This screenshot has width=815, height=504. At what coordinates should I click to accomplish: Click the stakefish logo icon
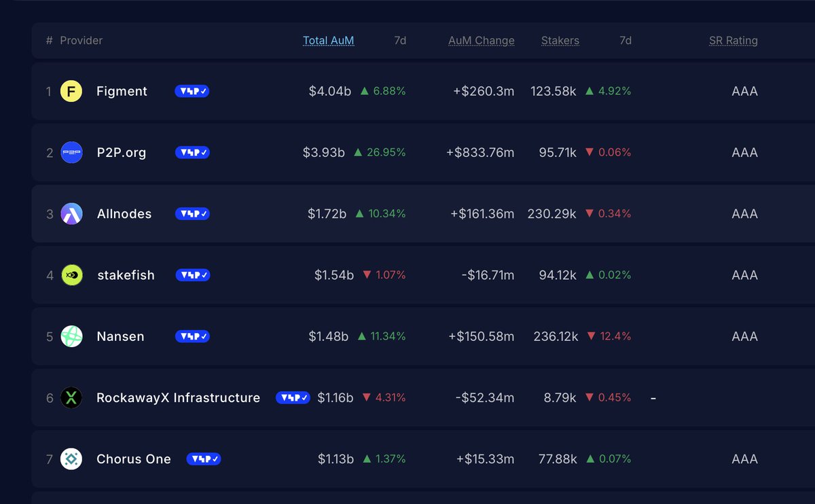[71, 275]
